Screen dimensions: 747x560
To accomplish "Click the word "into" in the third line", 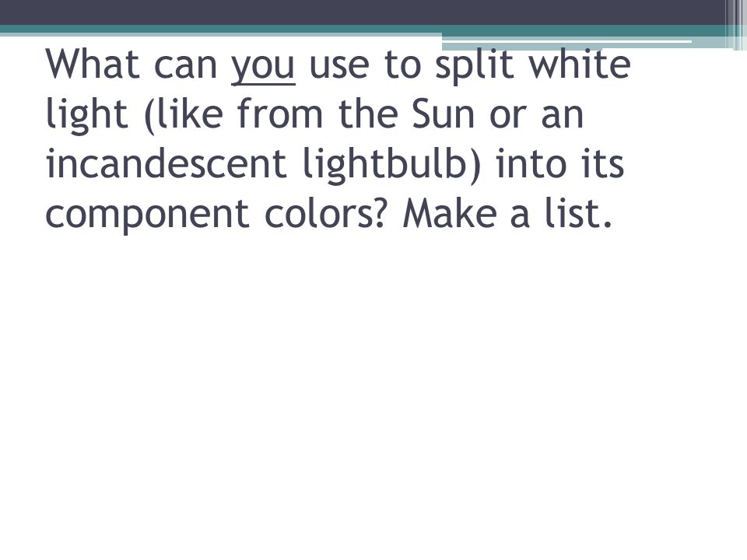I will click(531, 163).
